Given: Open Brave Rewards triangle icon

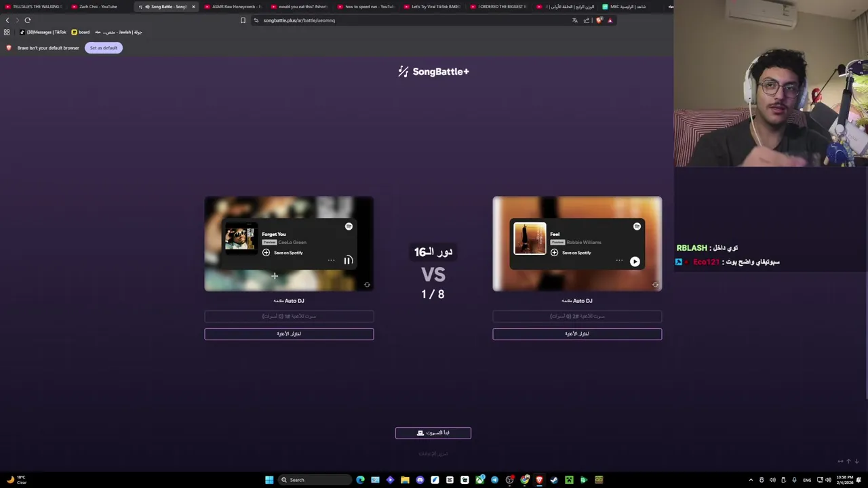Looking at the screenshot, I should [x=610, y=20].
